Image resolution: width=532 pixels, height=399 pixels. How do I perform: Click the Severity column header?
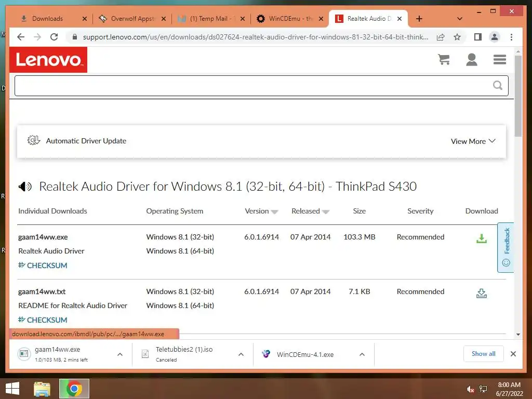pyautogui.click(x=420, y=211)
